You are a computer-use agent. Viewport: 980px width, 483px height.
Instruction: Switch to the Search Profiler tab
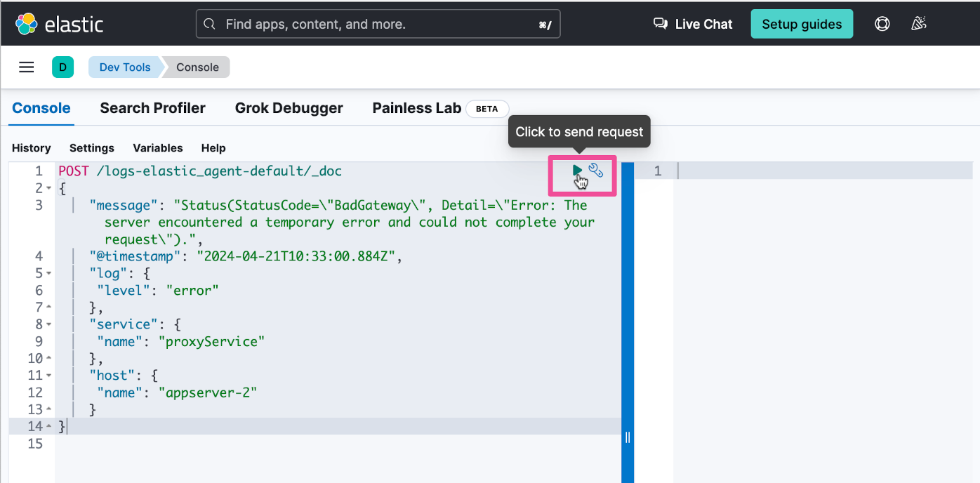point(152,108)
